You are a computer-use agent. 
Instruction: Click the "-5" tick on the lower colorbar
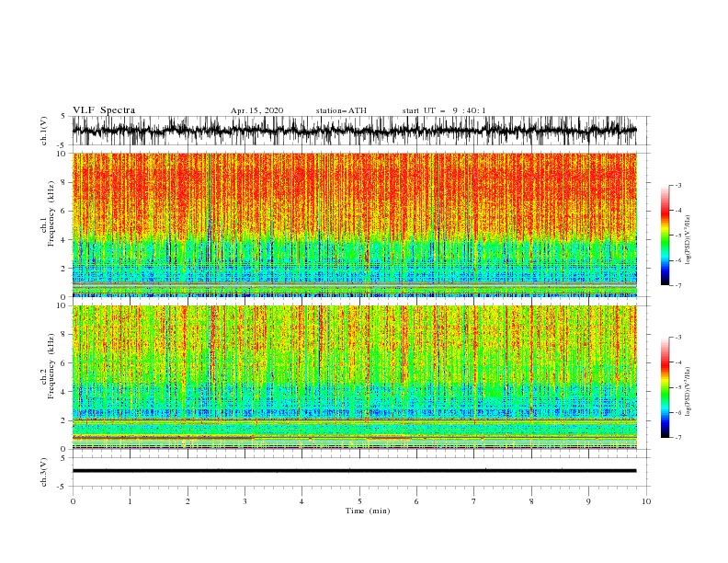click(x=677, y=387)
